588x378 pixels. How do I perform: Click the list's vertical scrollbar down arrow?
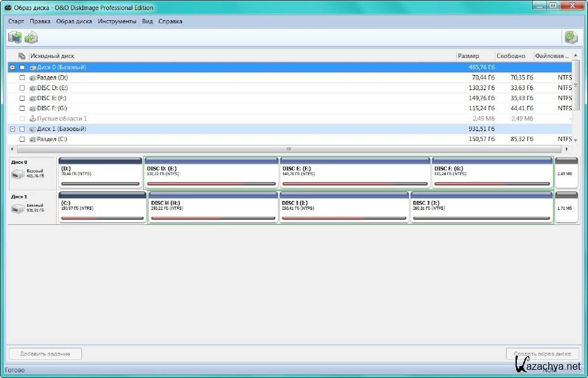tap(575, 139)
